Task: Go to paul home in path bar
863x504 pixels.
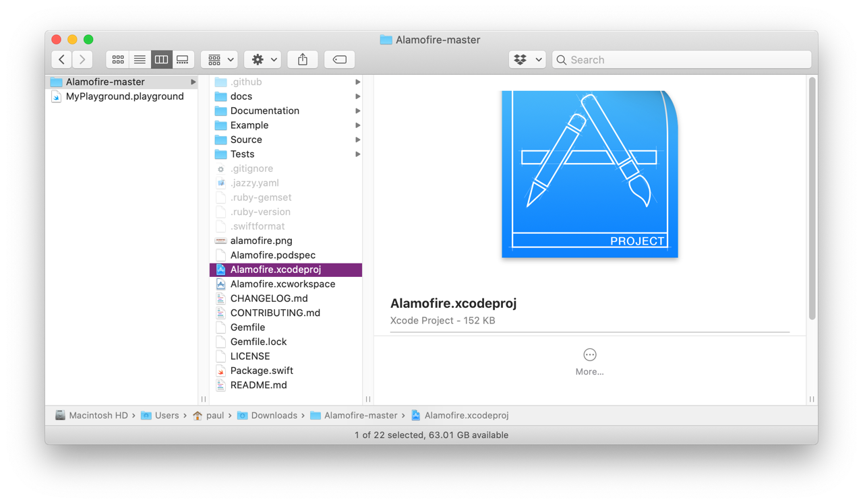Action: 208,416
